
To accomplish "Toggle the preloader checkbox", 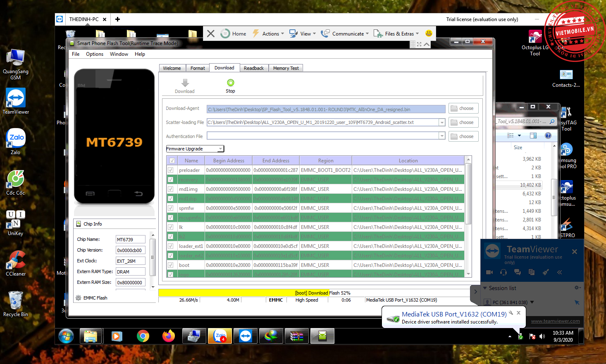I will 170,170.
